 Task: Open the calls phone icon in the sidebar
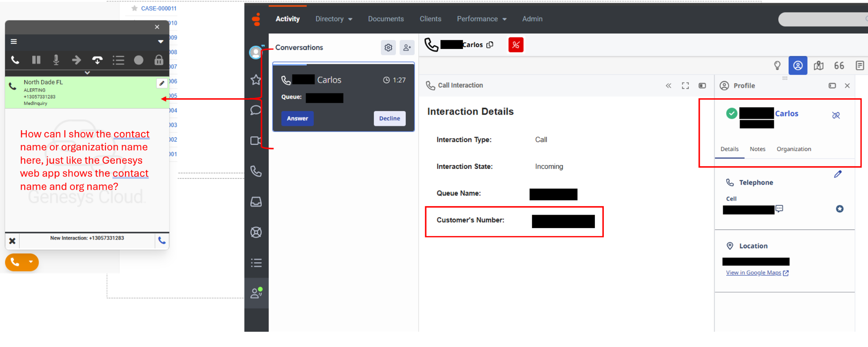pos(256,171)
